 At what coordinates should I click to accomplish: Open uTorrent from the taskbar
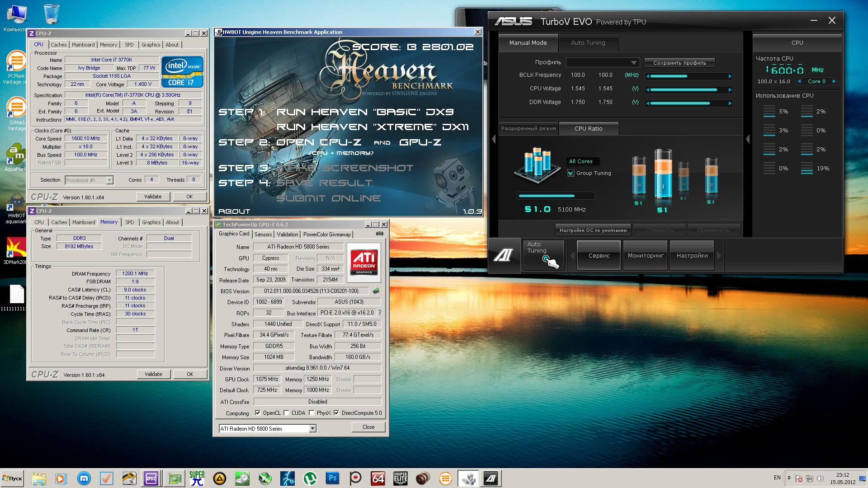coord(310,479)
